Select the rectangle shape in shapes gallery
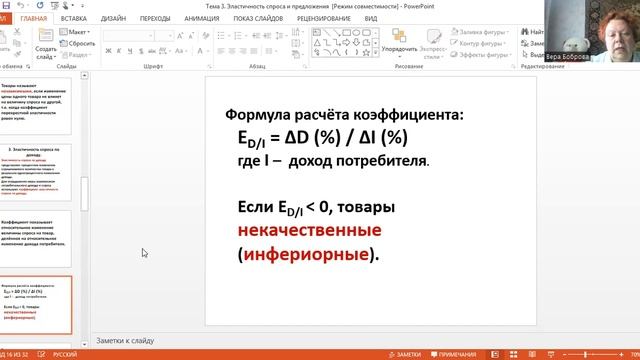640x360 pixels. click(347, 33)
